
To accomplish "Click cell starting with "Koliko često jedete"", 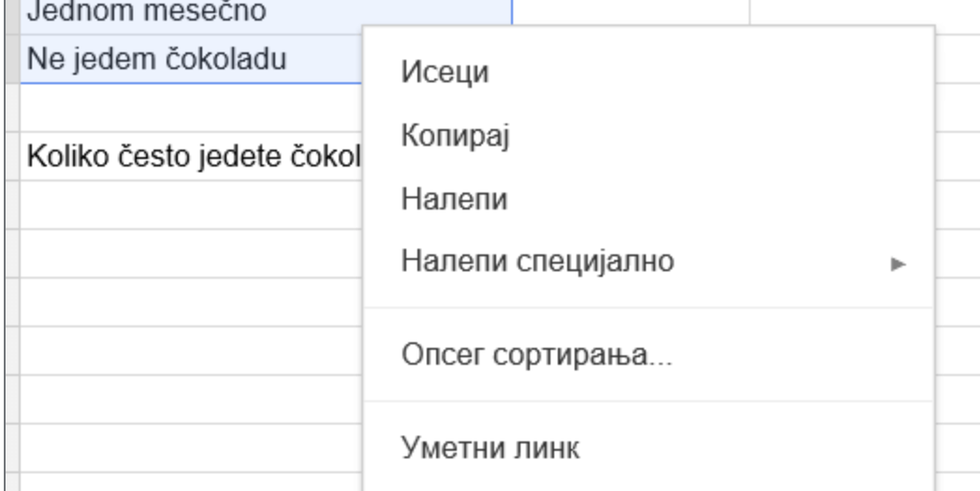I will pyautogui.click(x=187, y=155).
